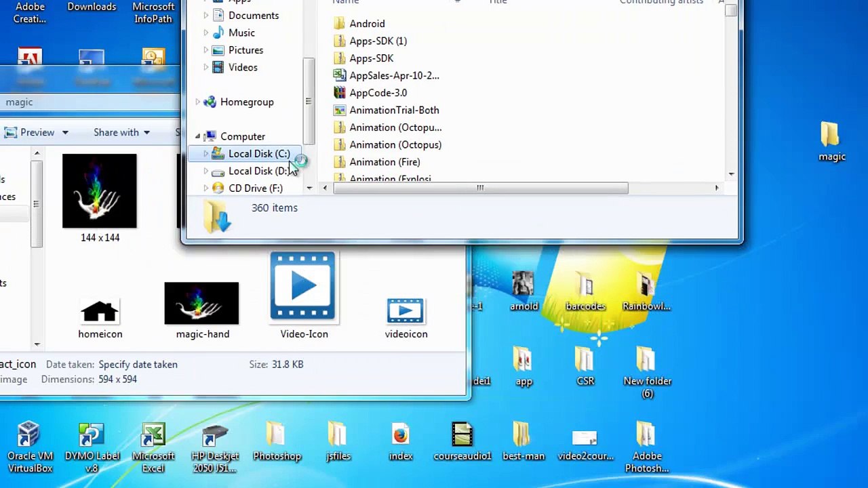The image size is (868, 488).
Task: Open the Share with dropdown in magic window
Action: tap(122, 132)
